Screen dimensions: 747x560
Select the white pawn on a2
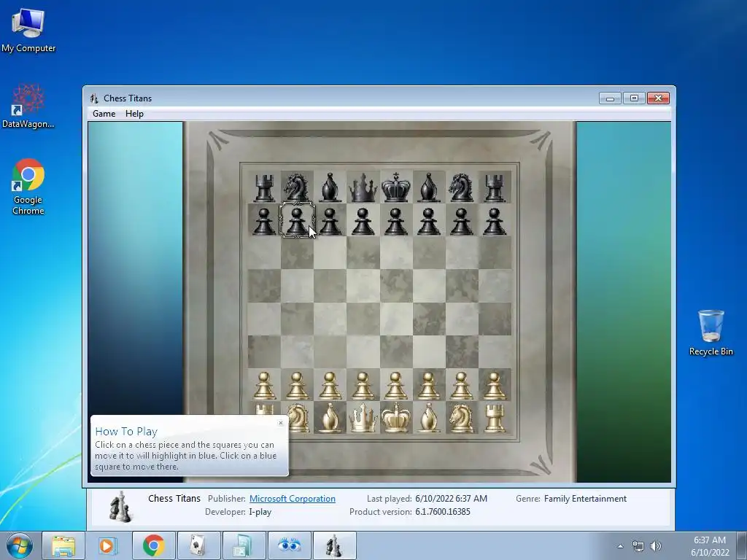click(x=264, y=385)
